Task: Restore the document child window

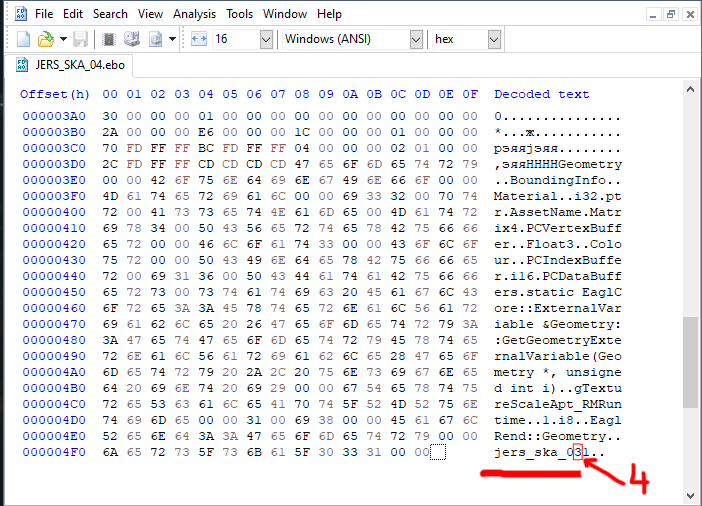Action: click(x=670, y=15)
